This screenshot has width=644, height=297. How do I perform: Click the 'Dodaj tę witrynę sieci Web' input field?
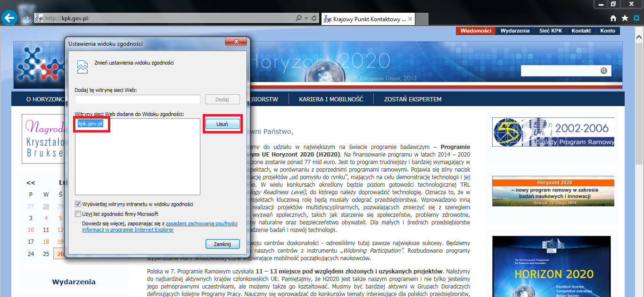(138, 99)
